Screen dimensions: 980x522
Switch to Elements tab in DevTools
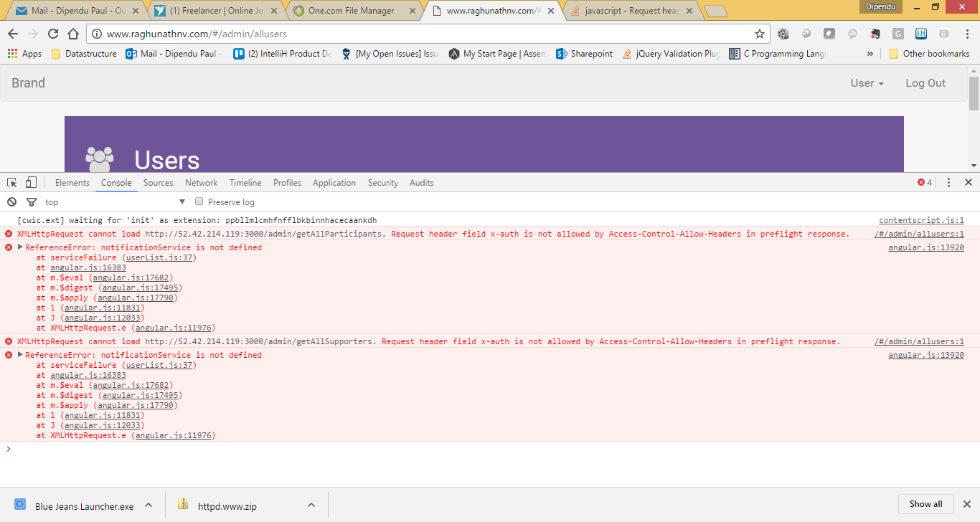tap(72, 183)
